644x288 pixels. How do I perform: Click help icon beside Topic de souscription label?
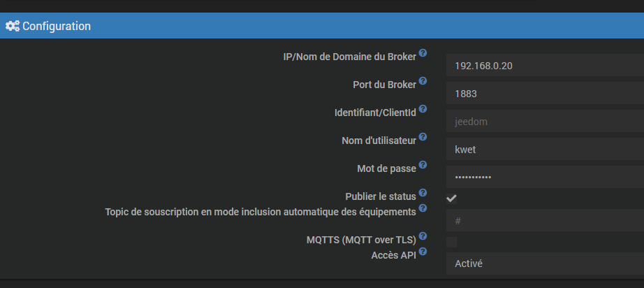click(423, 208)
